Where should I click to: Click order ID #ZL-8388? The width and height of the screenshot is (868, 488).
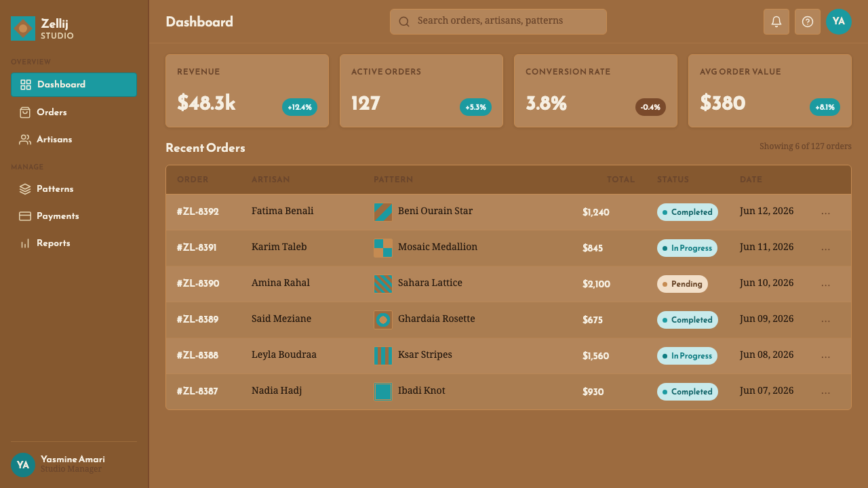click(x=198, y=356)
